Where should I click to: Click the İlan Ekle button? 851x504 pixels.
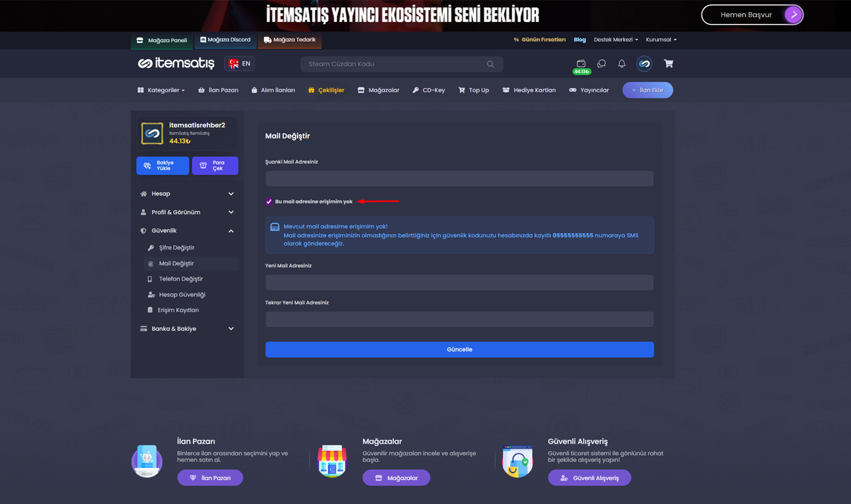(647, 90)
